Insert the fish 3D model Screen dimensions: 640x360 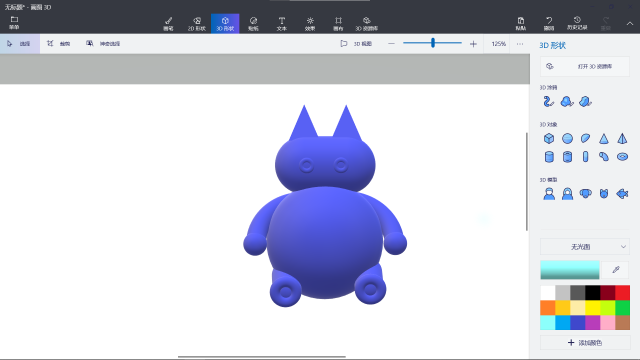click(x=622, y=193)
